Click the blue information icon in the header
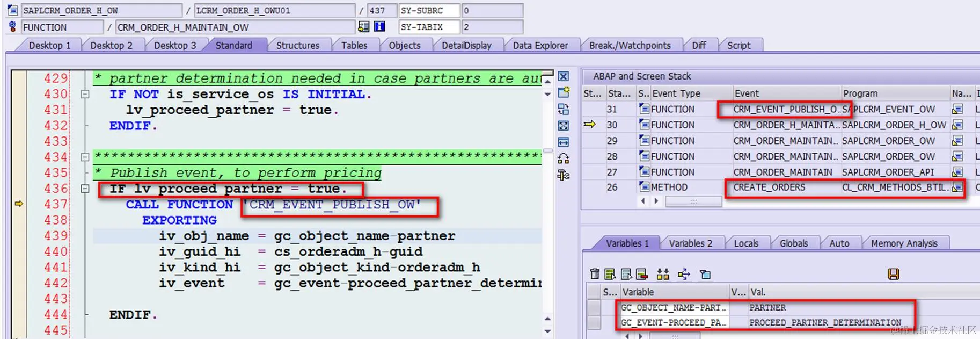Screen dimensions: 980x339 click(x=379, y=26)
